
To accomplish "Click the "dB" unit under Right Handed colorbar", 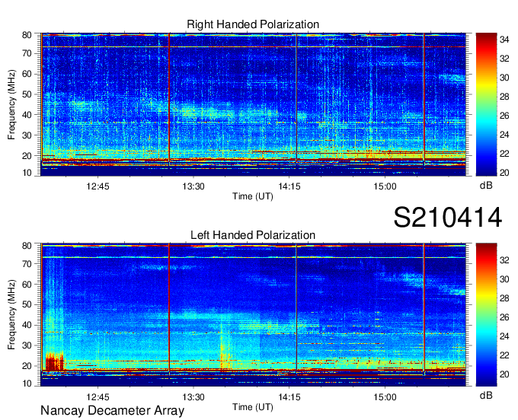I will 486,186.
